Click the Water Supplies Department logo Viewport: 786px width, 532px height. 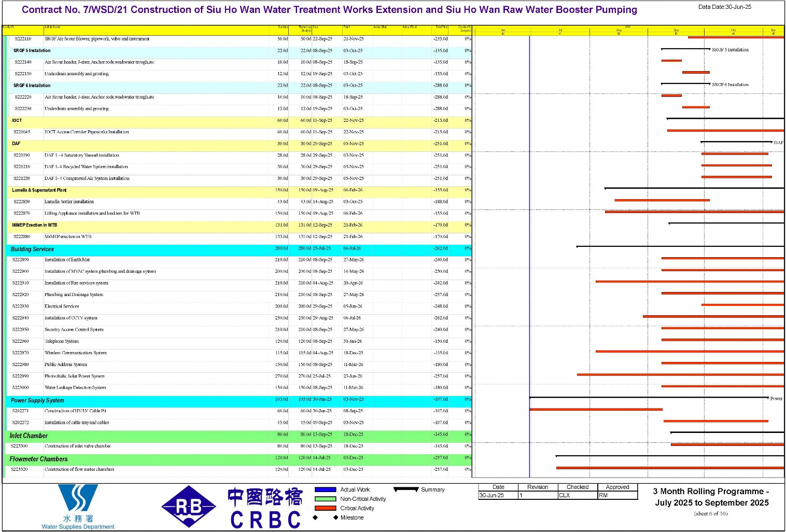[78, 507]
